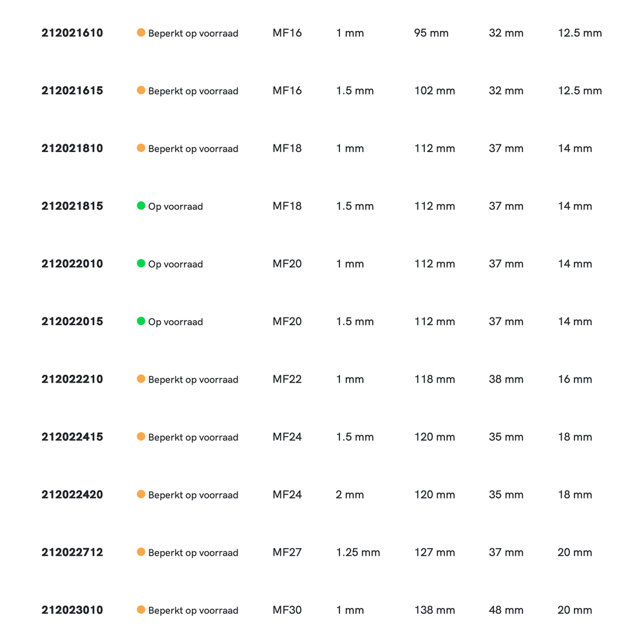Viewport: 644px width, 644px height.
Task: Click the 1.25 mm pitch value
Action: [358, 553]
